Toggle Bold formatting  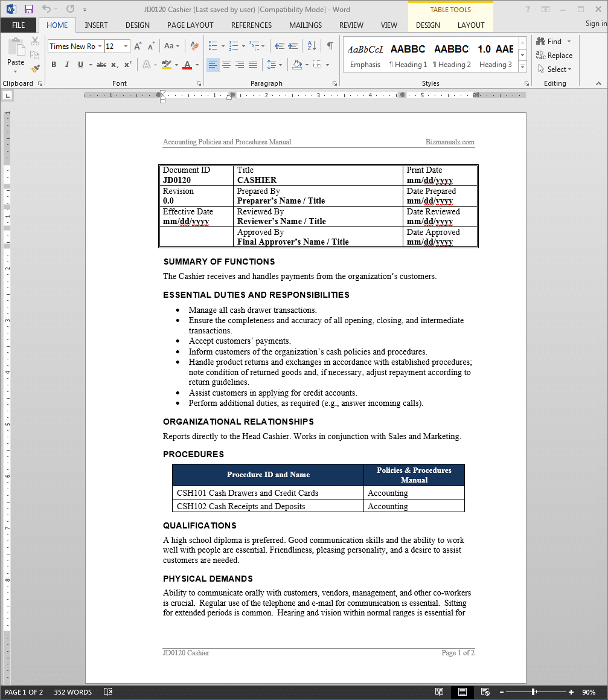click(54, 65)
